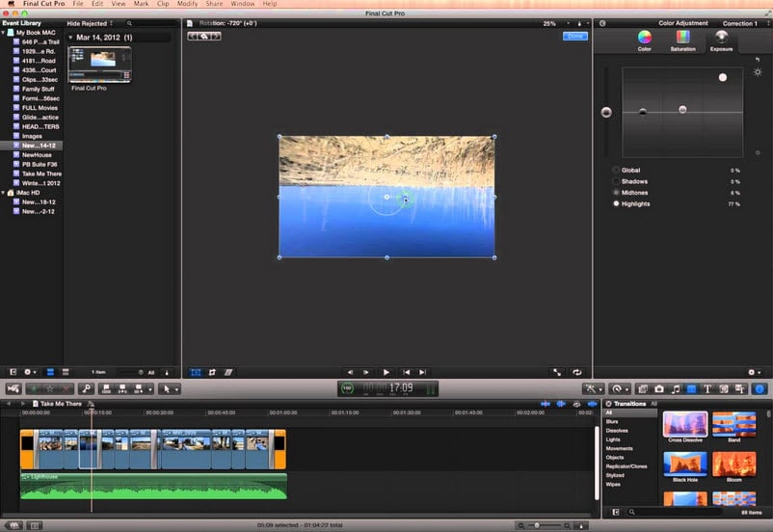
Task: Play the clip in the viewer
Action: (x=386, y=372)
